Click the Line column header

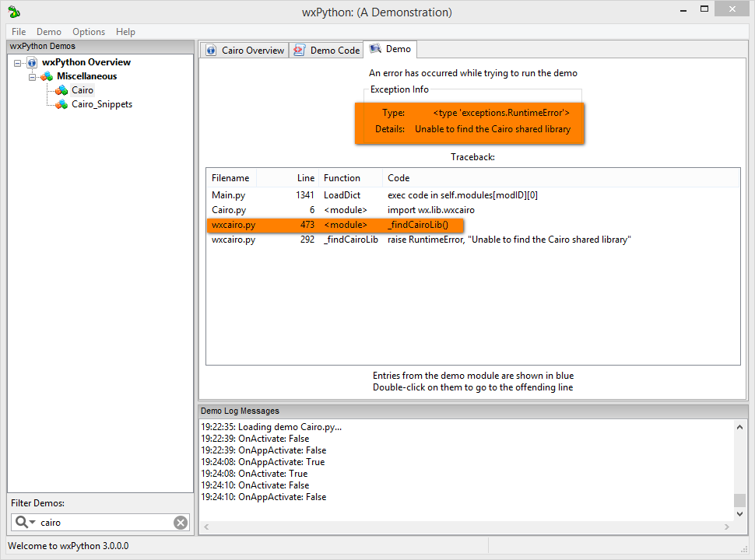[288, 178]
